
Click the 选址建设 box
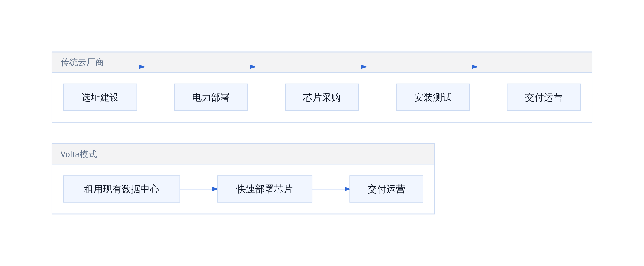[x=100, y=97]
